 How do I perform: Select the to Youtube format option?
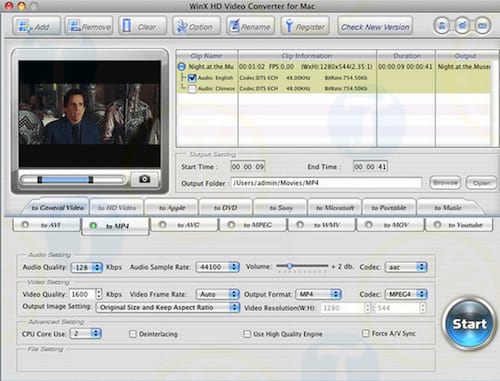point(459,225)
